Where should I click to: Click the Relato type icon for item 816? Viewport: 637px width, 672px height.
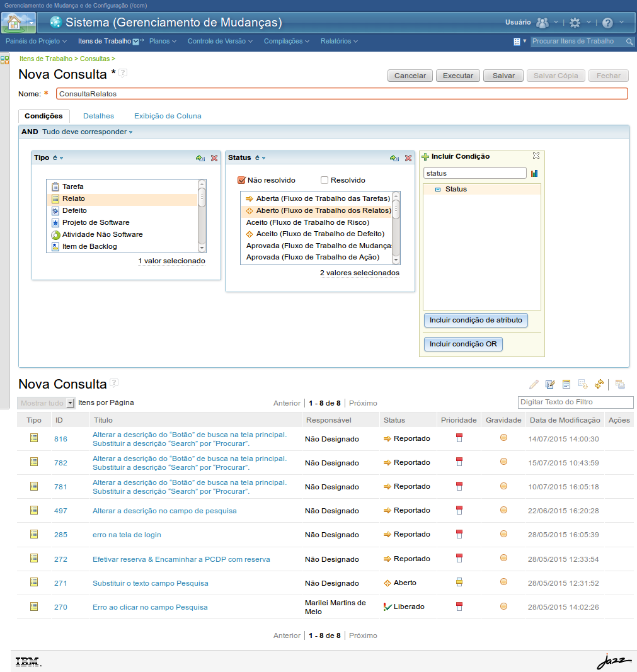click(x=34, y=438)
